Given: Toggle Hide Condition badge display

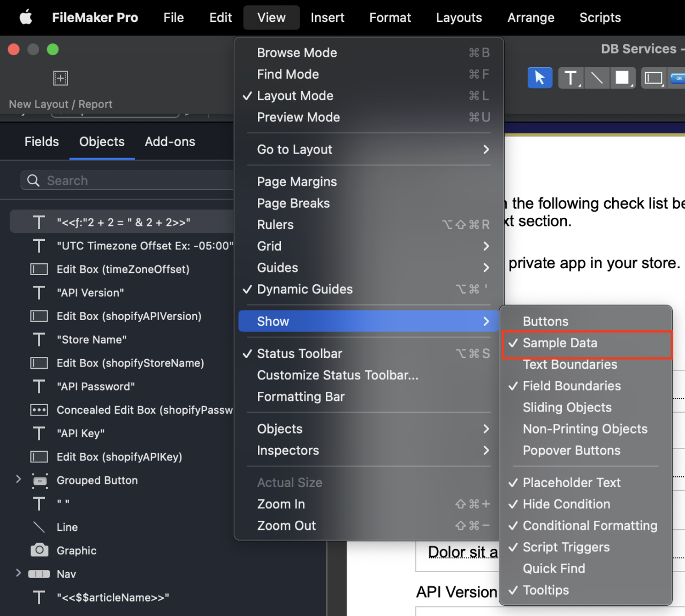Looking at the screenshot, I should click(x=587, y=504).
